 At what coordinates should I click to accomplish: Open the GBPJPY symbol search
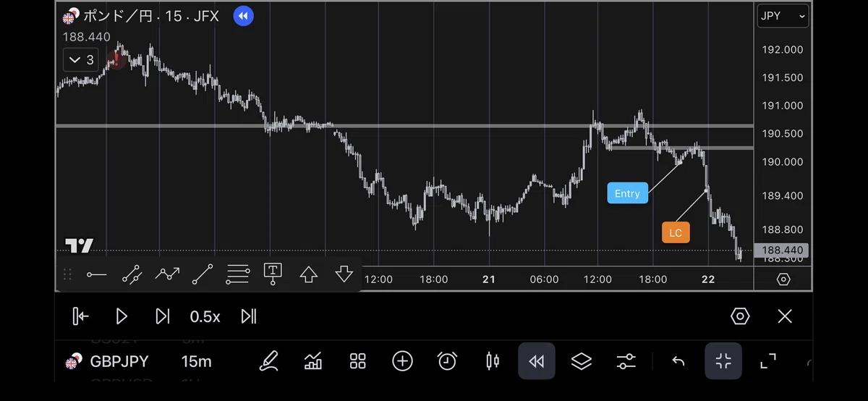[x=111, y=361]
